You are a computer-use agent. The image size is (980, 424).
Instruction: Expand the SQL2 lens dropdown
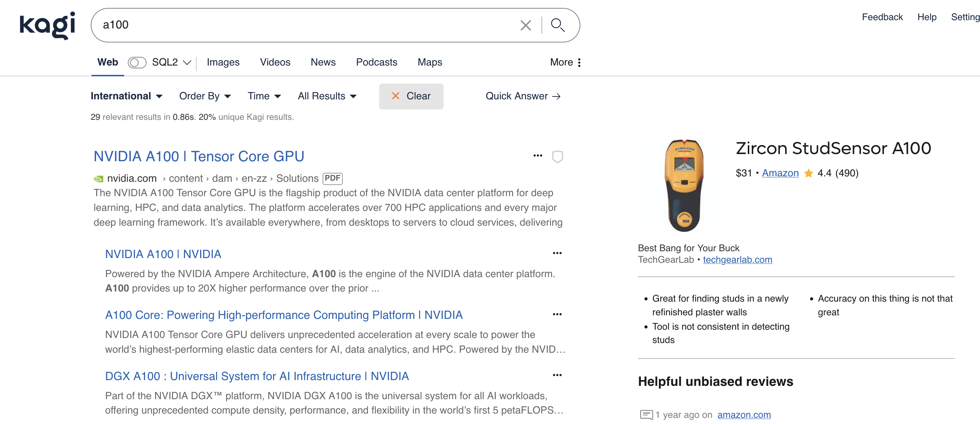187,62
